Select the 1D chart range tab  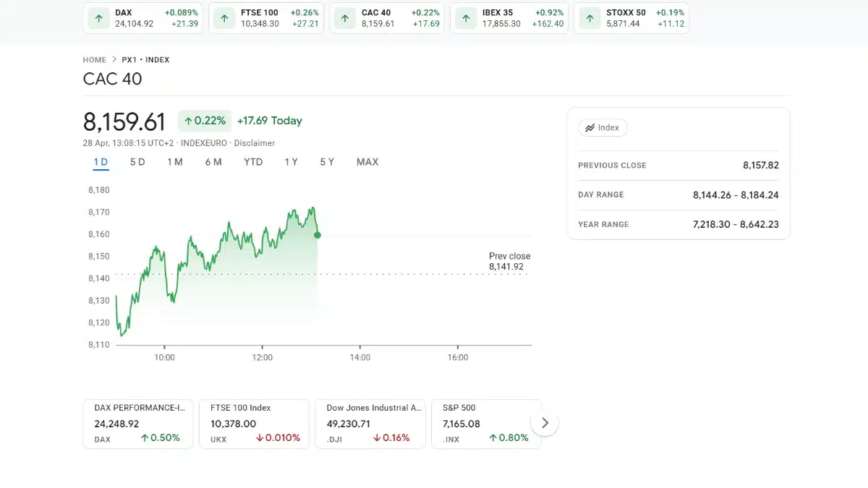click(x=100, y=162)
